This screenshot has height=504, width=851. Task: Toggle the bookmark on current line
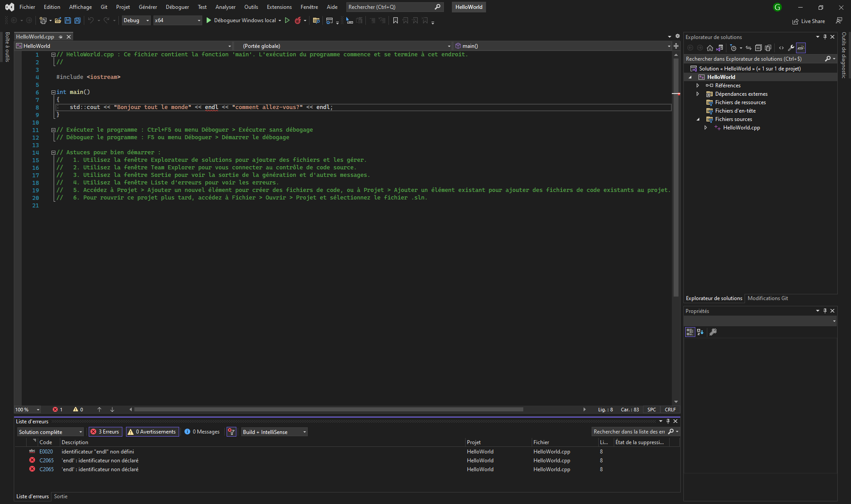tap(396, 20)
